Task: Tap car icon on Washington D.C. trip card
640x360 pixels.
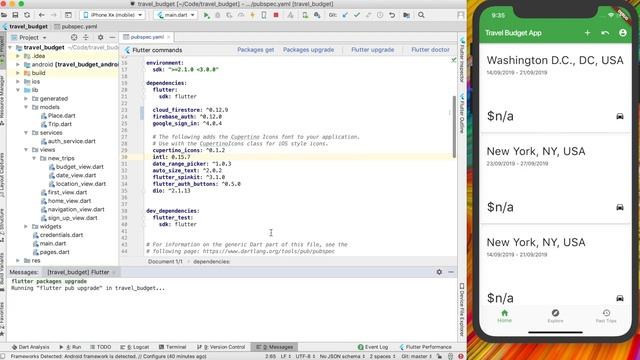Action: [x=620, y=116]
